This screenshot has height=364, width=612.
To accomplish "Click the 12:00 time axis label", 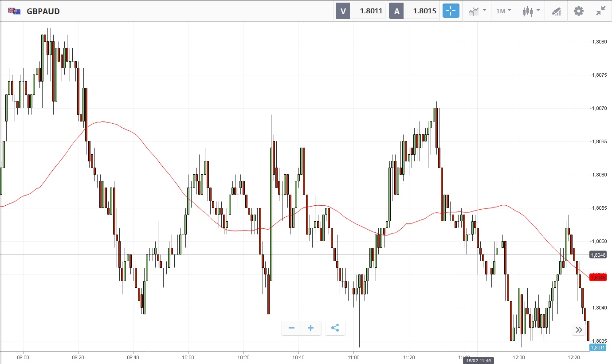I will 519,357.
